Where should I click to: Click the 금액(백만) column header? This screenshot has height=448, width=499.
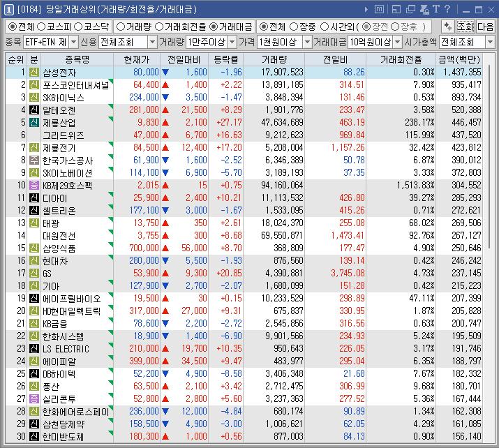(459, 59)
